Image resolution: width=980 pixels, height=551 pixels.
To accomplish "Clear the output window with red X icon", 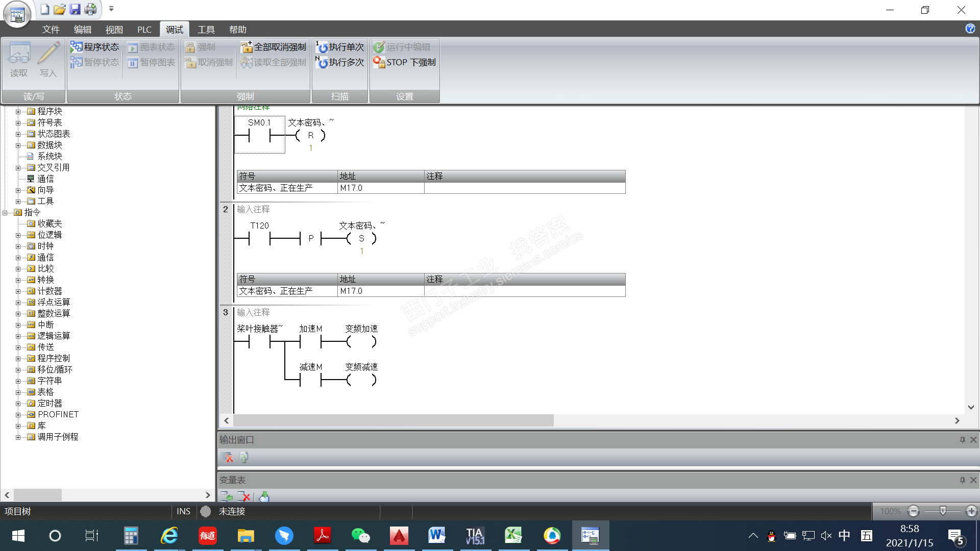I will [x=227, y=458].
